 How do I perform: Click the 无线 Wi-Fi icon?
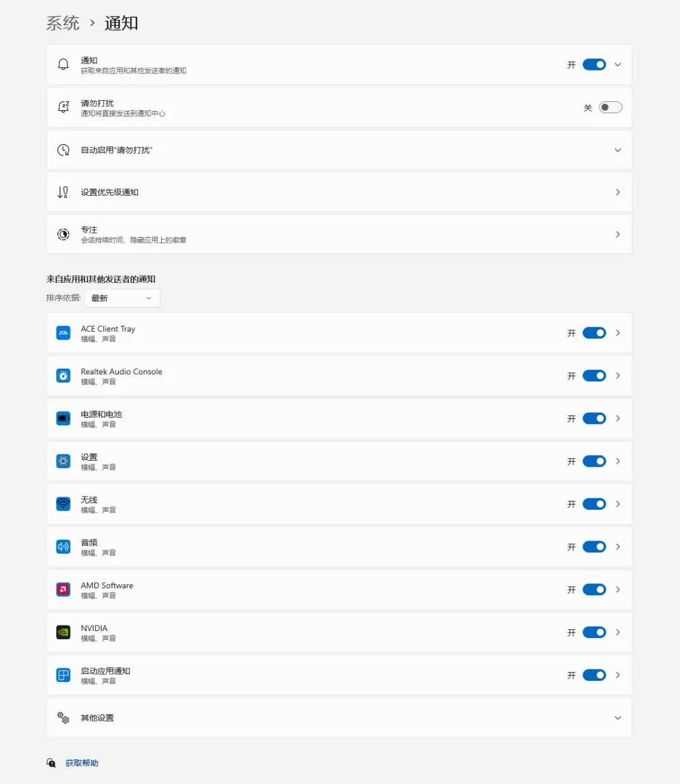coord(64,504)
